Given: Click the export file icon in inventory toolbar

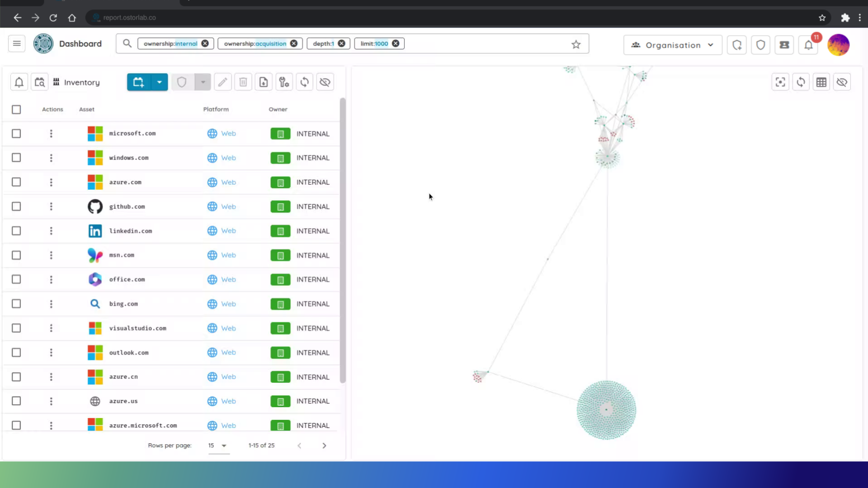Looking at the screenshot, I should pos(264,82).
